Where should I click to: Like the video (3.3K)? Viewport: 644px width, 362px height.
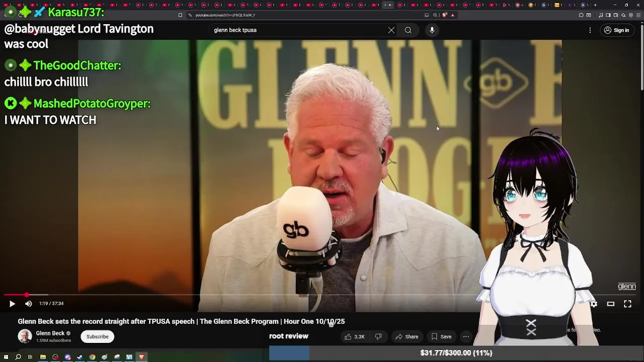pos(354,336)
